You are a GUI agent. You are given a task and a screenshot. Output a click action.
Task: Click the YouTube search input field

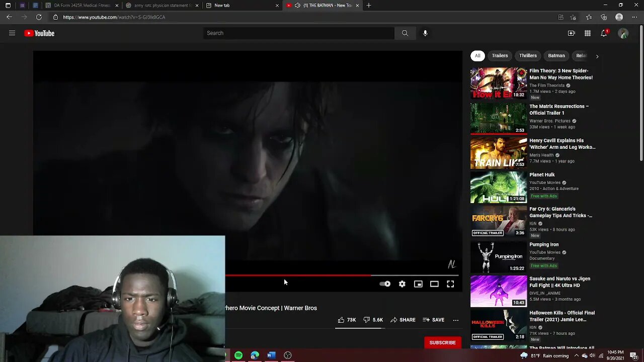(x=299, y=33)
